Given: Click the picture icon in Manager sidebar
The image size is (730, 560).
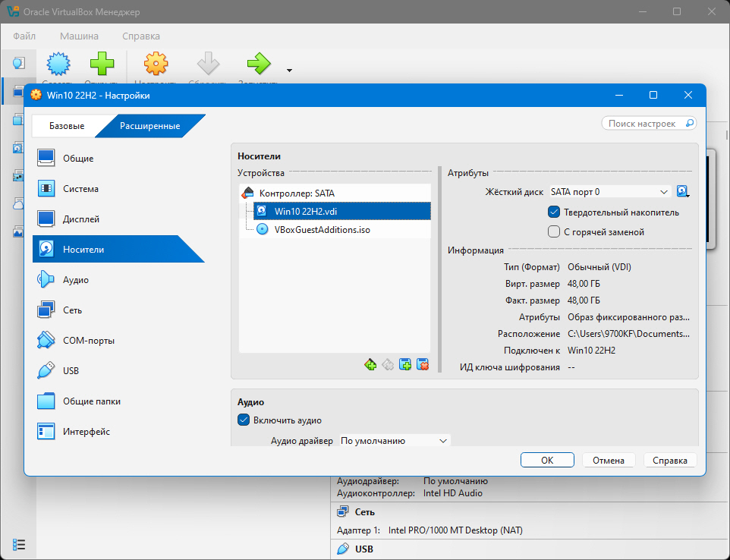Looking at the screenshot, I should tap(18, 232).
